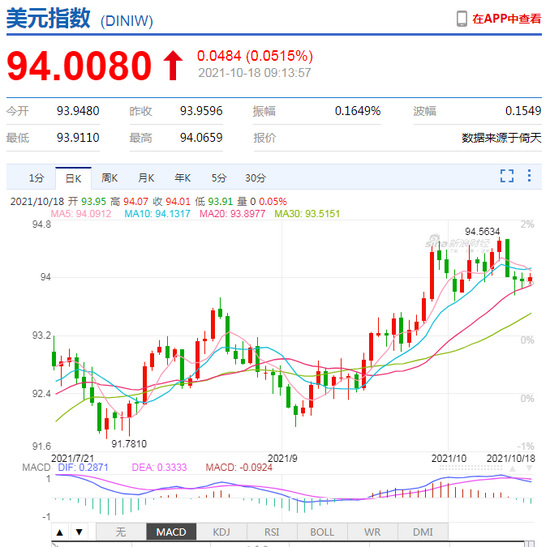The image size is (550, 547).
Task: Click the 波幅 value 0.1549
Action: coord(523,111)
